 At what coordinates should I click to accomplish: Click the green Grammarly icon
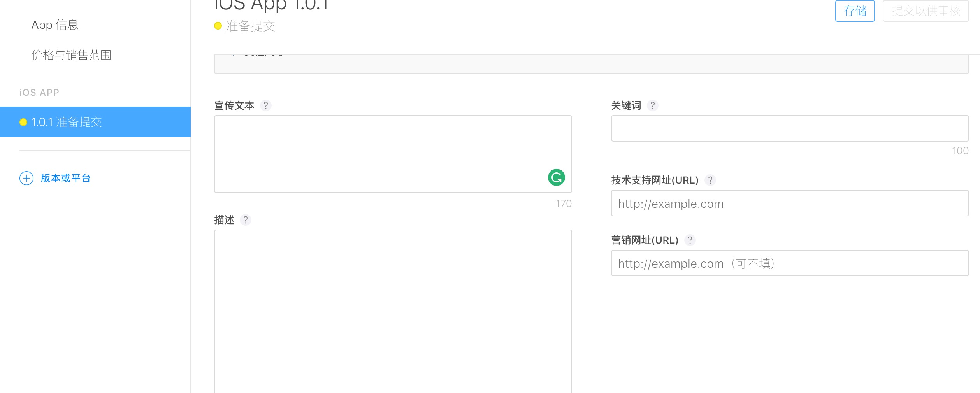[556, 177]
